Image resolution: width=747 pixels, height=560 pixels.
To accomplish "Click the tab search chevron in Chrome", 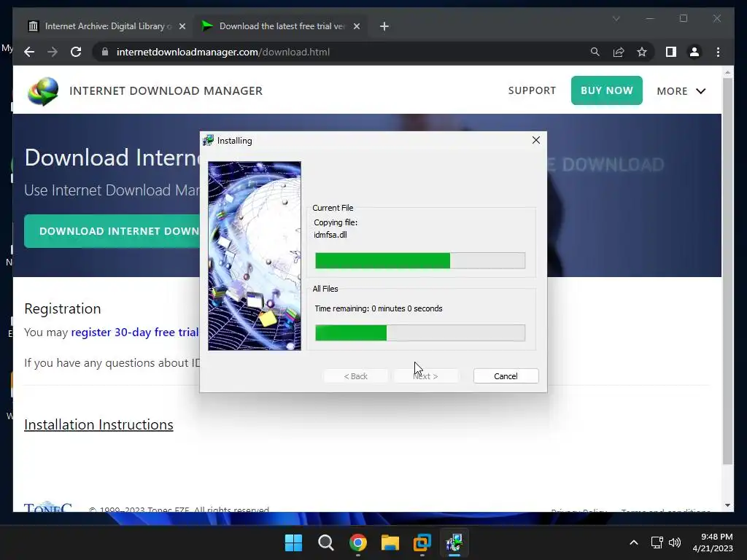I will [616, 18].
